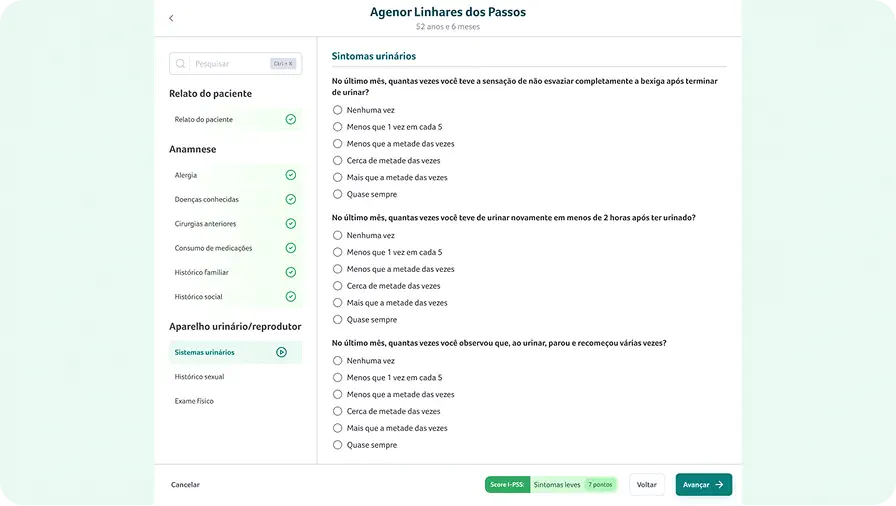Click the search magnifier icon

(x=181, y=64)
